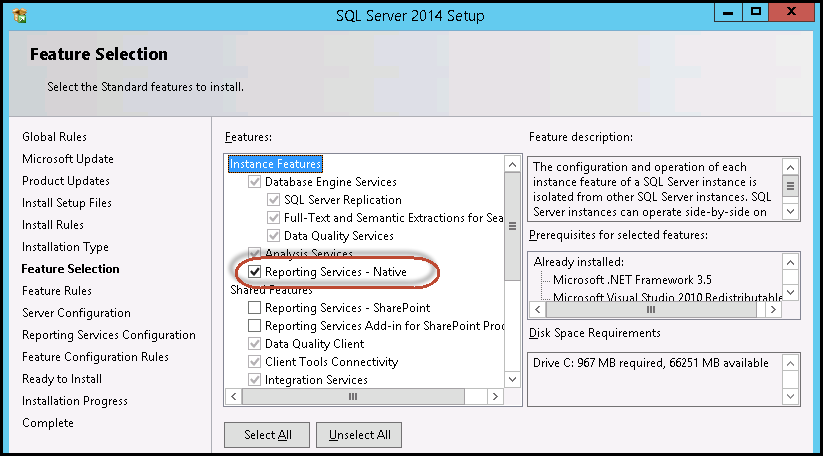Click the Already installed prerequisites entry
The image size is (823, 456).
pyautogui.click(x=579, y=262)
